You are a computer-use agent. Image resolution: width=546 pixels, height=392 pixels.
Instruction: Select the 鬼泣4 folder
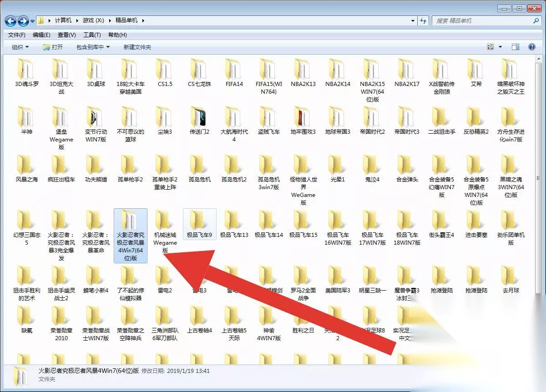coord(373,168)
